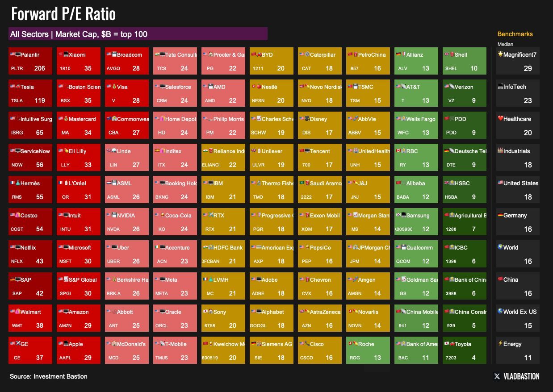This screenshot has width=553, height=392.
Task: Click the Source: Investment Bastion text
Action: 49,376
